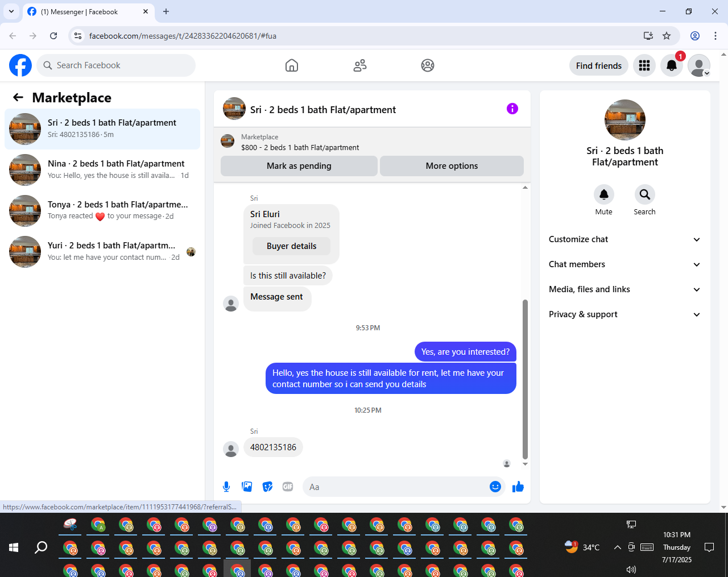
Task: Reload the page in Chrome
Action: (x=53, y=36)
